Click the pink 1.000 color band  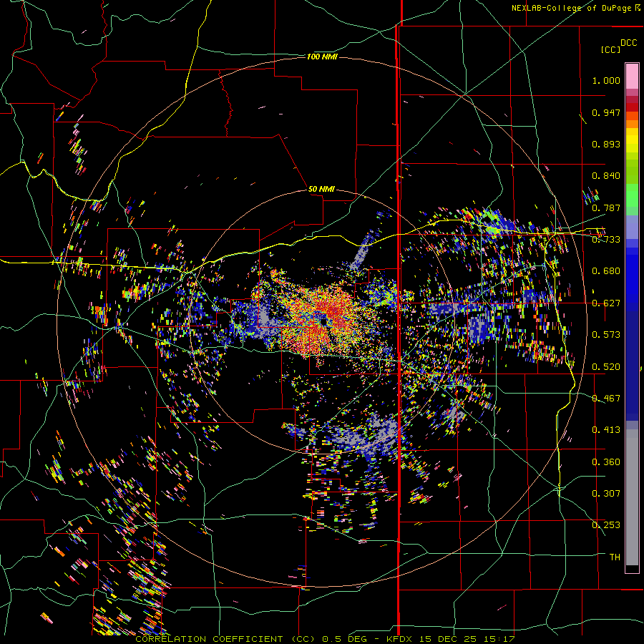coord(632,77)
